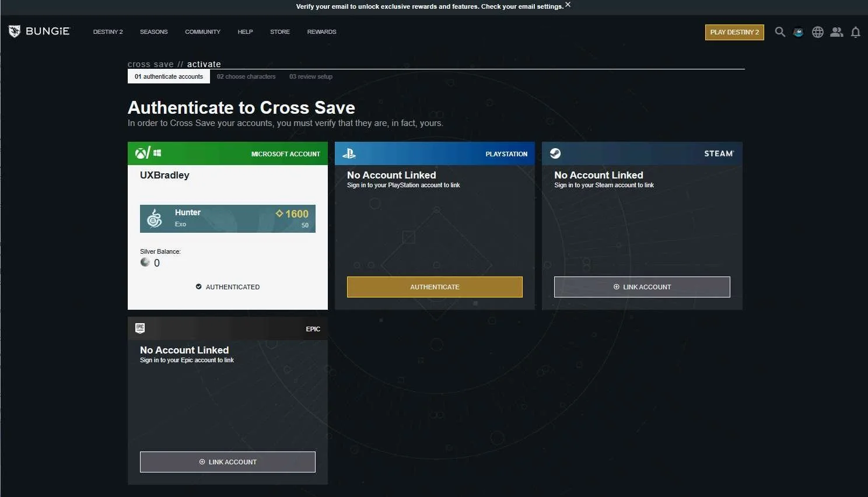
Task: Click the authenticated checkmark icon
Action: click(198, 287)
